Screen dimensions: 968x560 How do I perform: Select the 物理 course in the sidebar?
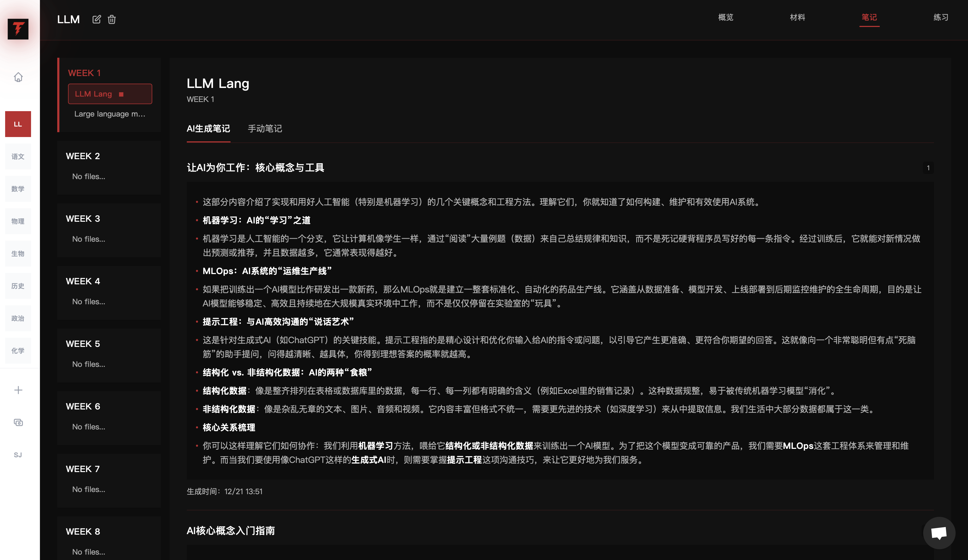click(18, 221)
